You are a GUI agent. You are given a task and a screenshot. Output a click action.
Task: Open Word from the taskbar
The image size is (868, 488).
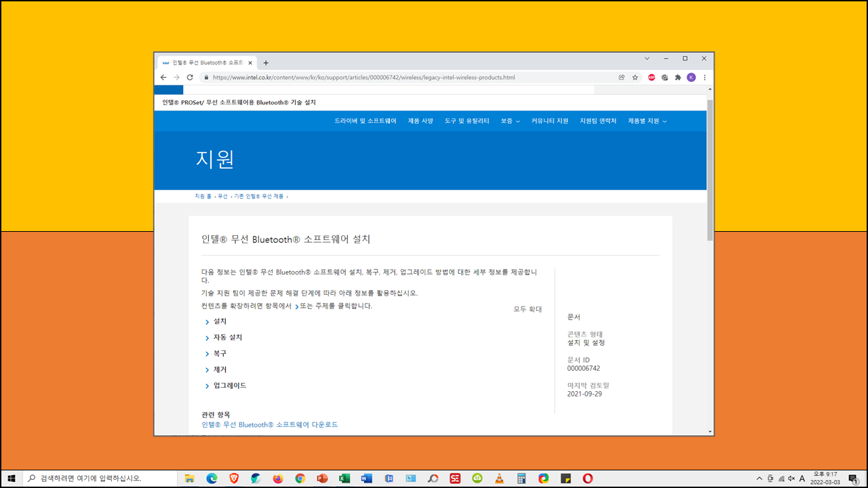point(367,479)
